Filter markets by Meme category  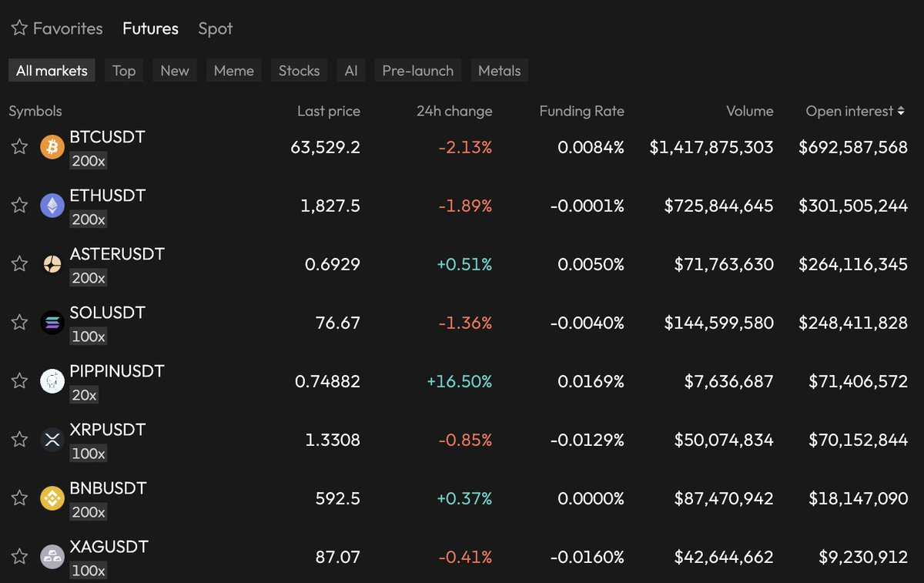[x=233, y=71]
